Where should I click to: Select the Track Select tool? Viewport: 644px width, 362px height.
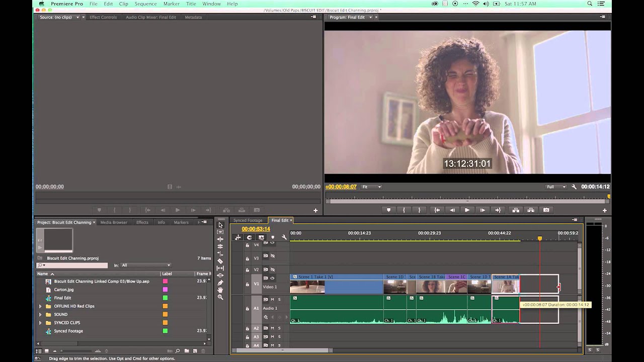[220, 232]
